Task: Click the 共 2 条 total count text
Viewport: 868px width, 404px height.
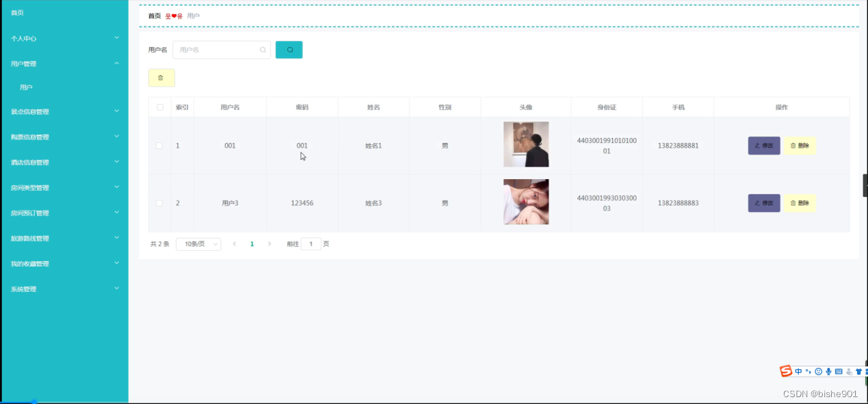Action: [x=159, y=244]
